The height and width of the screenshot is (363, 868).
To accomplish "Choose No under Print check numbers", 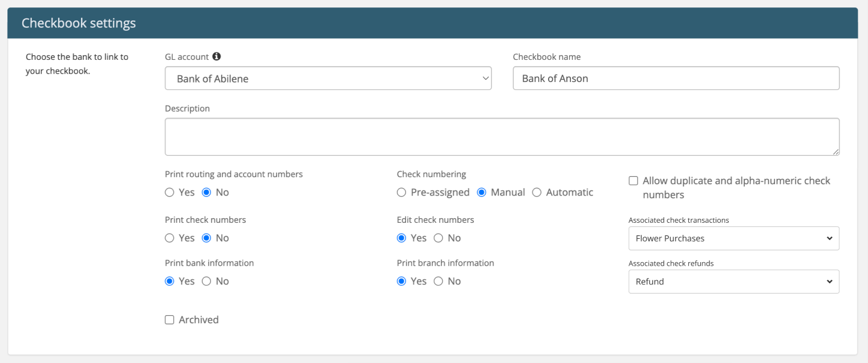I will click(x=206, y=238).
